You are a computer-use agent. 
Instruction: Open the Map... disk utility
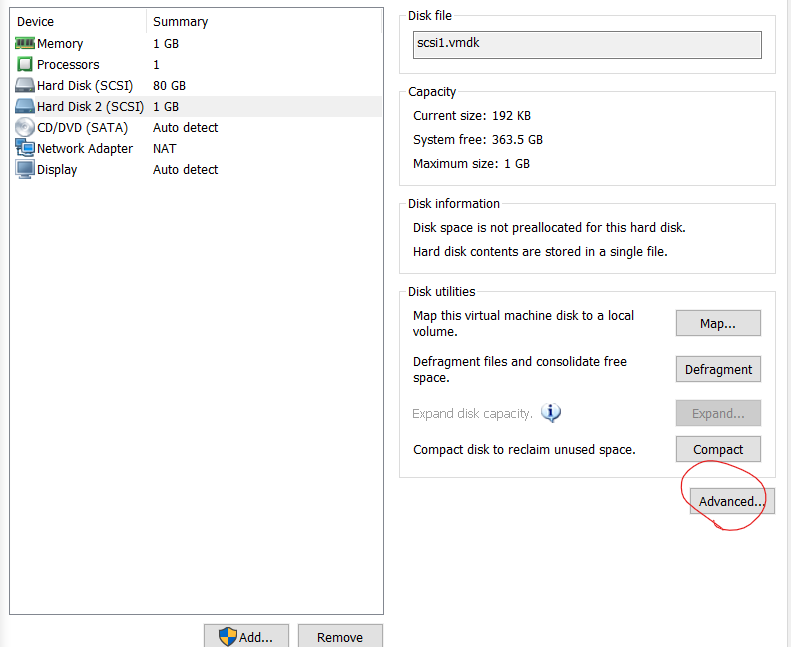pos(718,323)
